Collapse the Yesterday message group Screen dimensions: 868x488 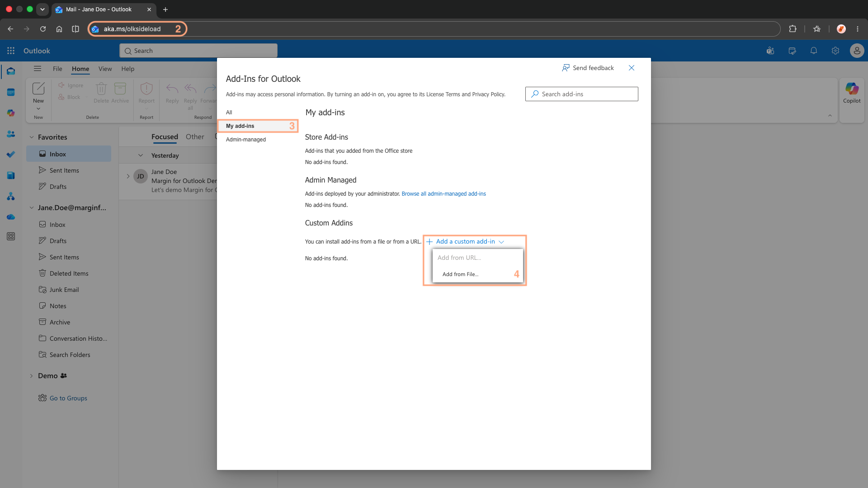coord(141,155)
